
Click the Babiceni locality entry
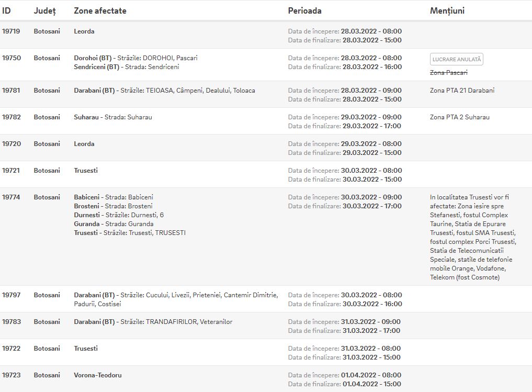114,197
